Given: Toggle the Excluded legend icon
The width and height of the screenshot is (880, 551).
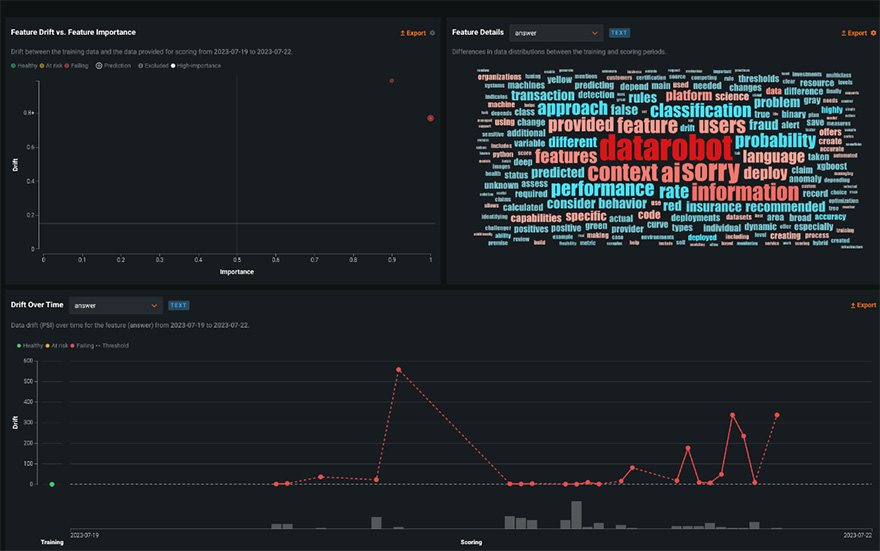Looking at the screenshot, I should 141,65.
